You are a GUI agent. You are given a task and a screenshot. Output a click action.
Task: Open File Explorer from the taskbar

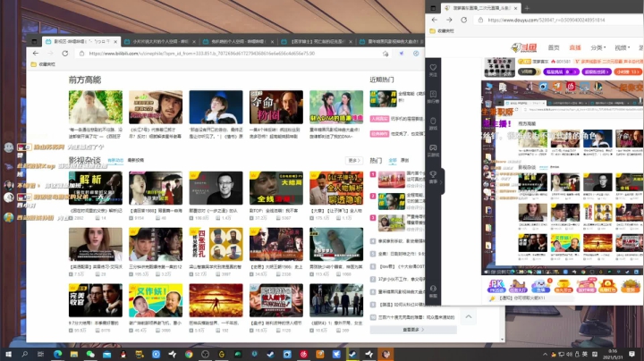click(x=74, y=354)
